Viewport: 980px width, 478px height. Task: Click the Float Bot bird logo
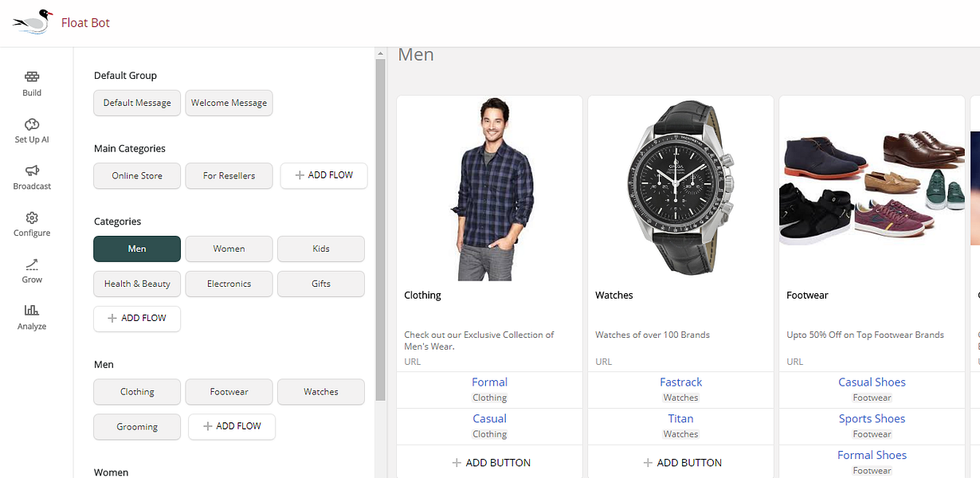33,22
